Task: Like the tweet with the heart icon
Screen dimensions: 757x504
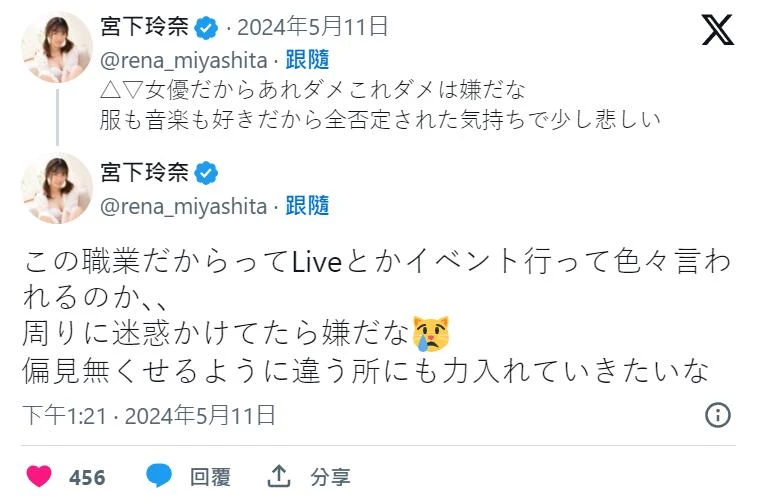Action: pos(39,476)
